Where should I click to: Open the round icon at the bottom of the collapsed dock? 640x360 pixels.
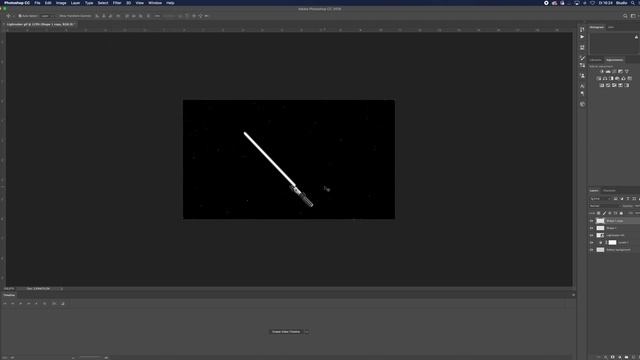pos(582,104)
